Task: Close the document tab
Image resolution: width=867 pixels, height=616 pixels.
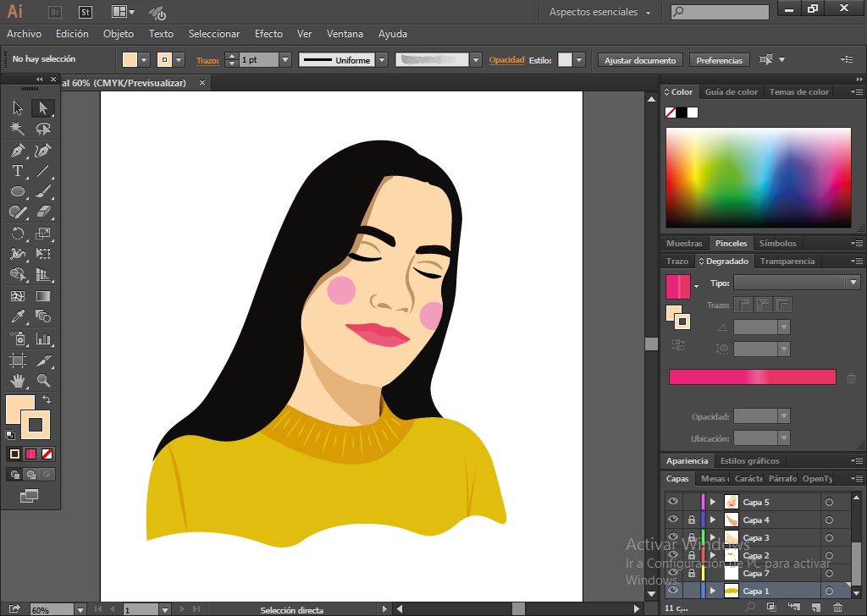Action: pyautogui.click(x=202, y=82)
